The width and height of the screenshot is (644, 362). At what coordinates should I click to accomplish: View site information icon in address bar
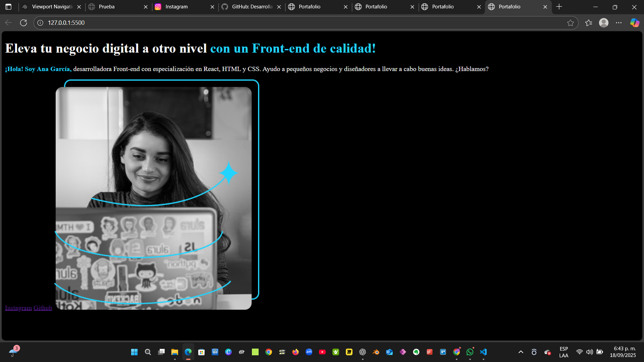tap(40, 22)
